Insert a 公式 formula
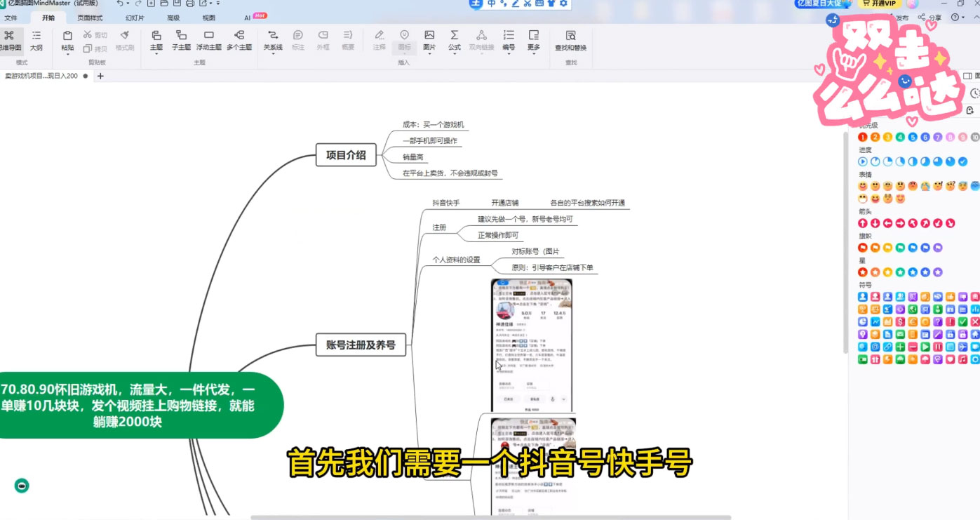 (454, 40)
